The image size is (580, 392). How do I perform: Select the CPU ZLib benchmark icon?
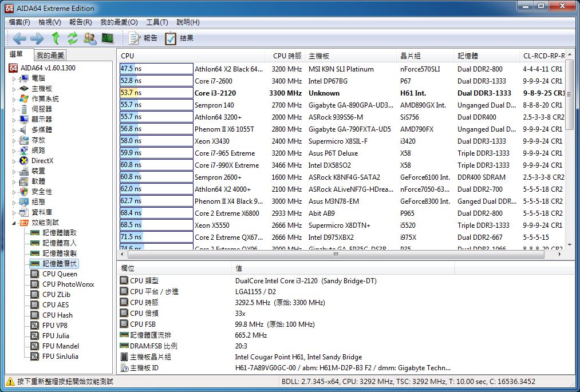(x=35, y=295)
